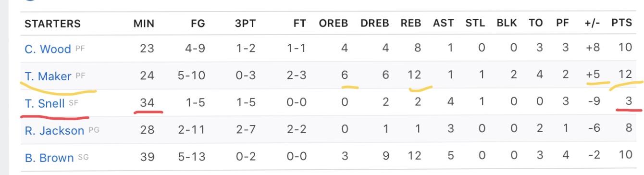The width and height of the screenshot is (644, 175).
Task: Click the STARTERS column header
Action: tap(52, 24)
